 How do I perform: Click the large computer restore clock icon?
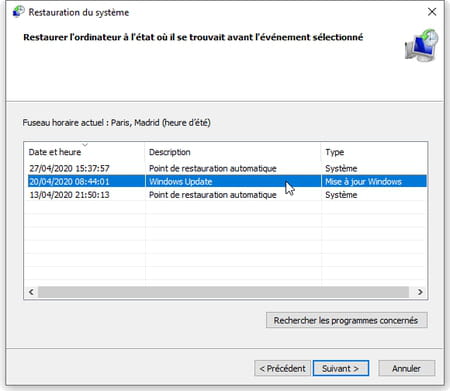click(x=422, y=46)
